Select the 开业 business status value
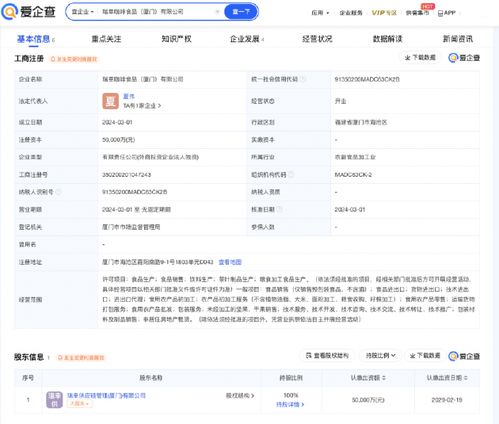Image resolution: width=499 pixels, height=424 pixels. click(x=340, y=101)
